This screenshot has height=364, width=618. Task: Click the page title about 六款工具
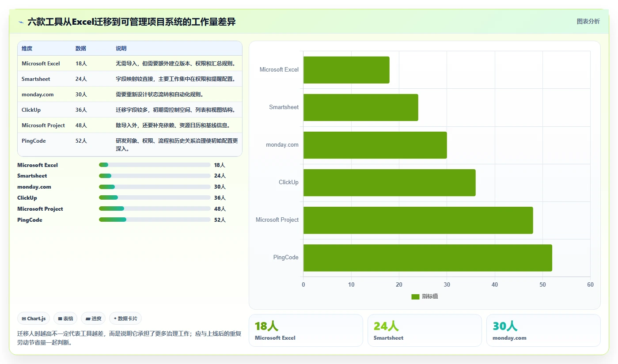pyautogui.click(x=131, y=22)
